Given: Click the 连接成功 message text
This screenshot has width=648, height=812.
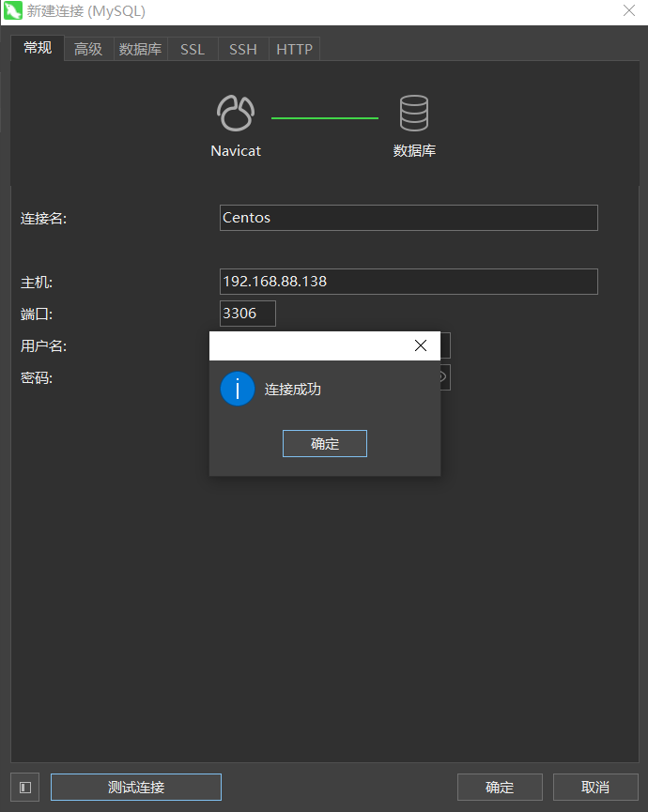Looking at the screenshot, I should point(293,389).
